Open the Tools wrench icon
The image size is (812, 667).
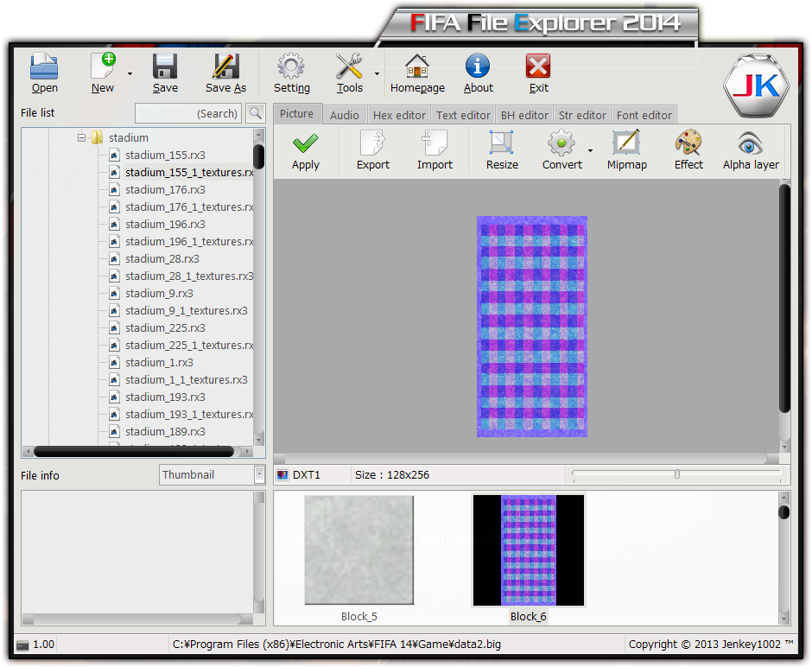(x=349, y=67)
